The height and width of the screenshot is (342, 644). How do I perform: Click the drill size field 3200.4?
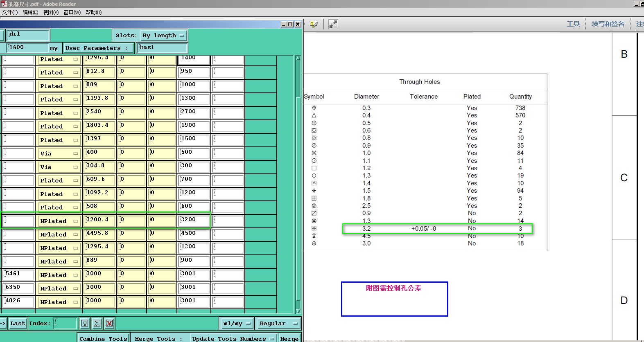click(x=99, y=221)
